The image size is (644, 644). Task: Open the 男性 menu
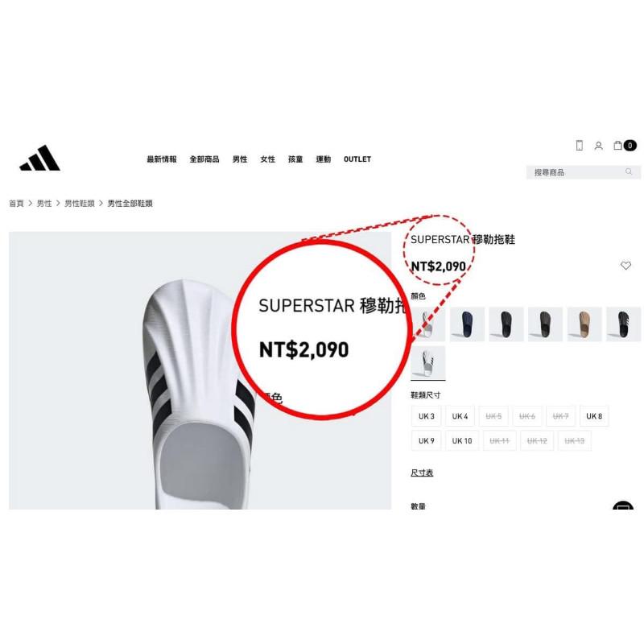240,159
